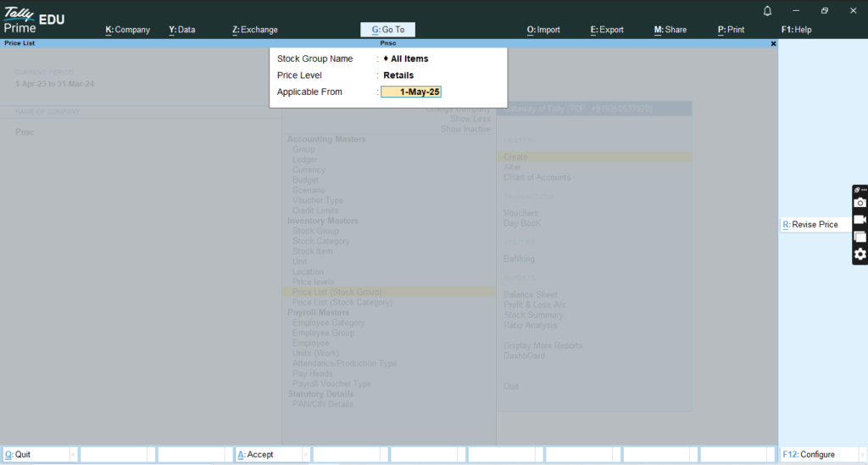
Task: Open the M: Share menu
Action: (x=670, y=30)
